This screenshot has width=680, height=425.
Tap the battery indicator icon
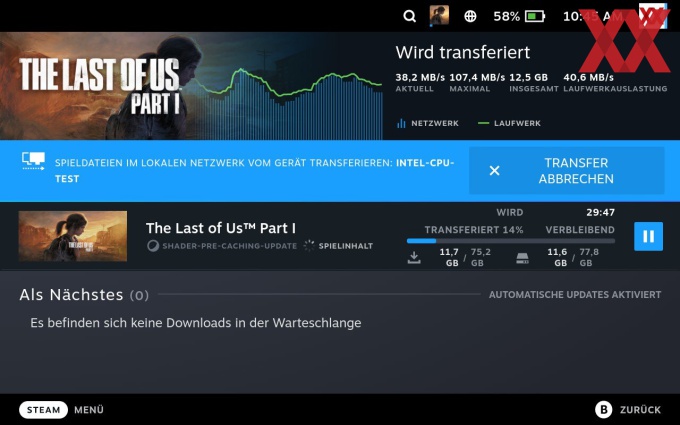[x=535, y=16]
